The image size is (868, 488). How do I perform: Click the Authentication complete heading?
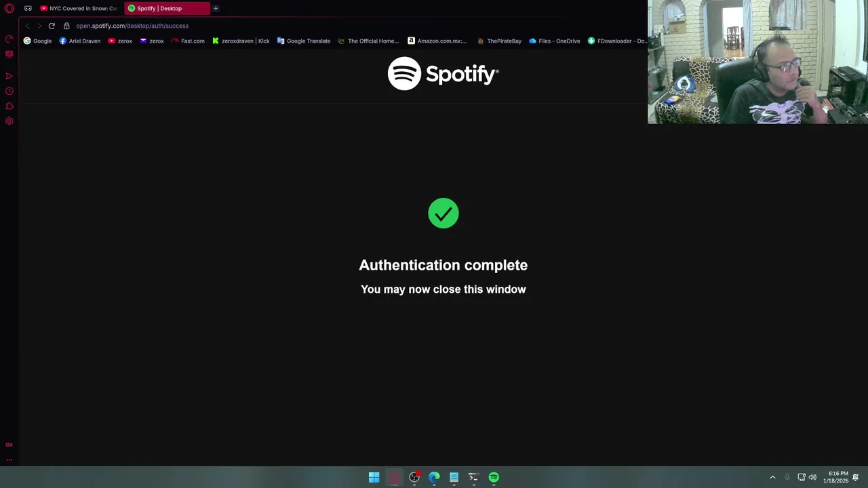pos(443,265)
